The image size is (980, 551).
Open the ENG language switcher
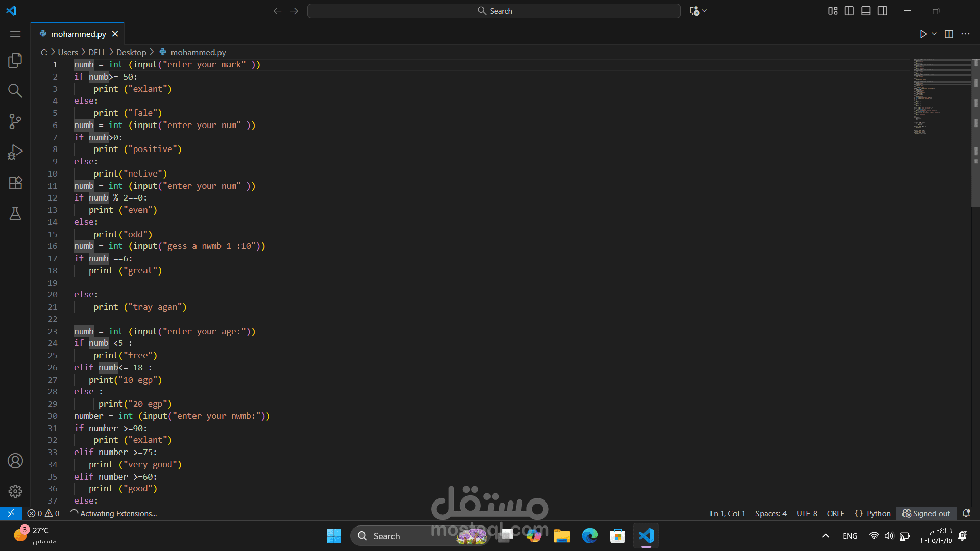click(850, 536)
